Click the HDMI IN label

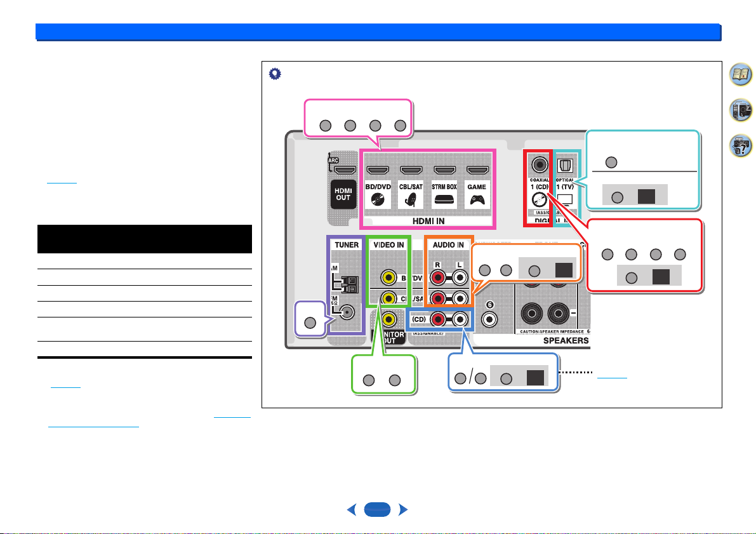(428, 221)
